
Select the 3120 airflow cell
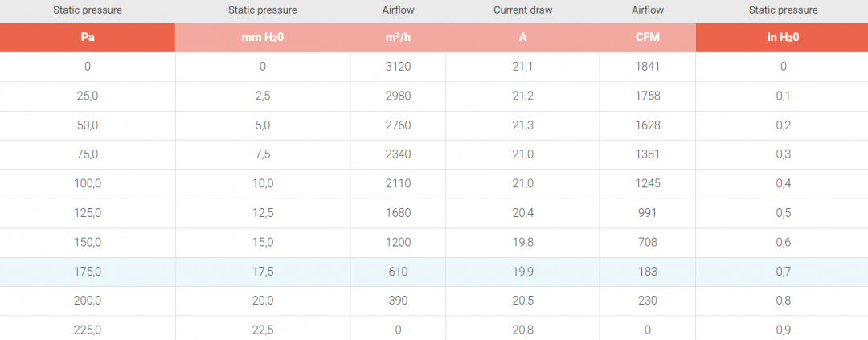tap(398, 67)
